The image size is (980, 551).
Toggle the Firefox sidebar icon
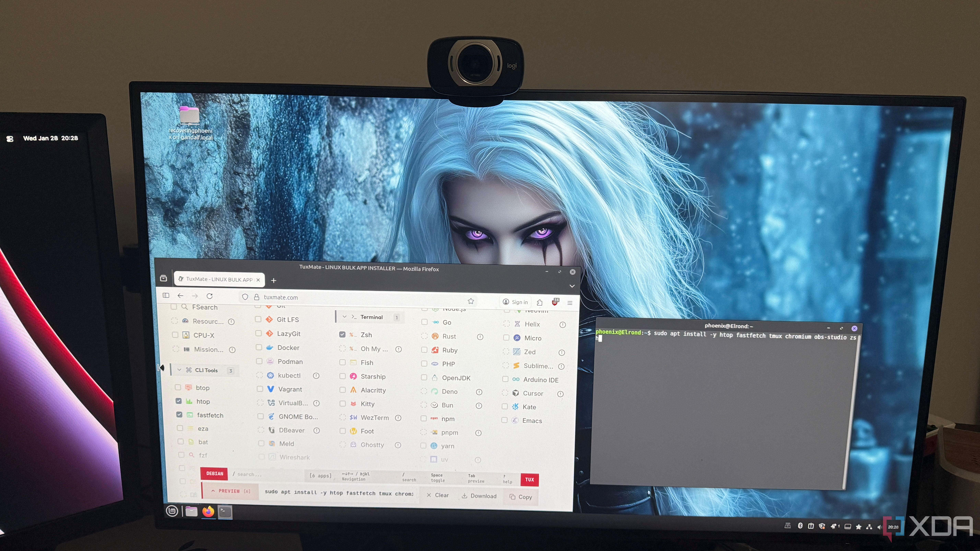[166, 295]
